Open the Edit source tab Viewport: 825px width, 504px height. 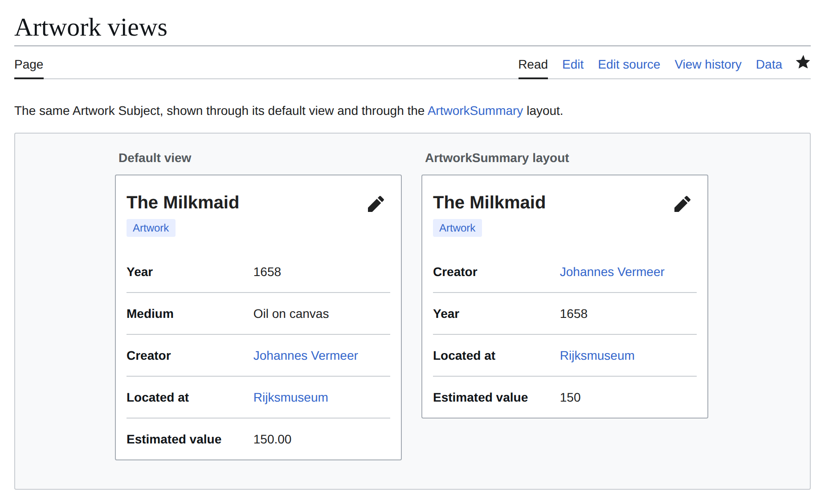(629, 65)
